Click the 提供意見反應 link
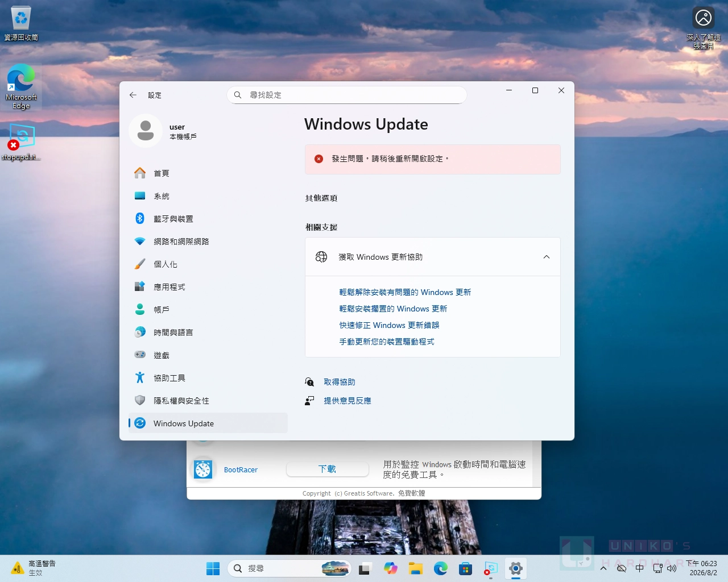Screen dimensions: 728x582 [348, 401]
